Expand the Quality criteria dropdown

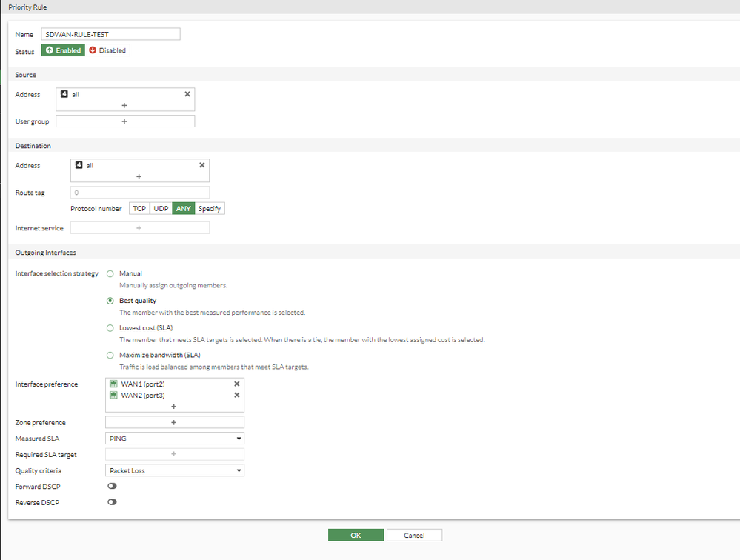point(175,470)
